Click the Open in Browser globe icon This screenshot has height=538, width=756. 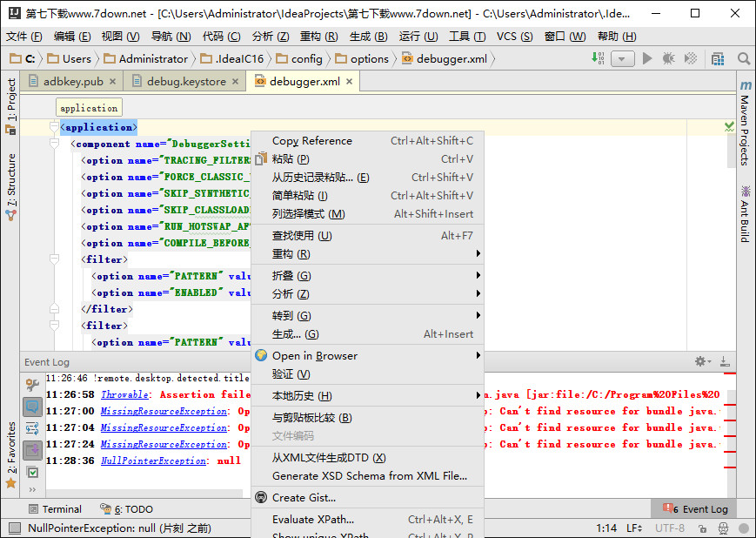point(261,355)
